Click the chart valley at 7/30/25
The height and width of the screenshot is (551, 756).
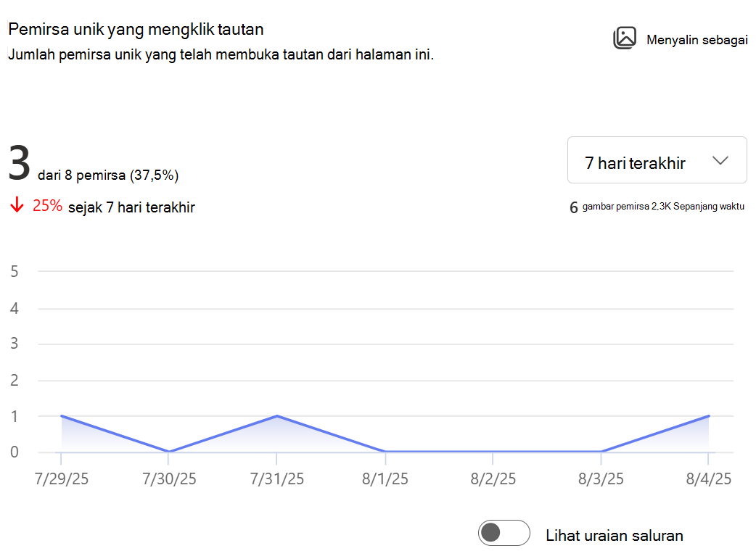click(169, 452)
